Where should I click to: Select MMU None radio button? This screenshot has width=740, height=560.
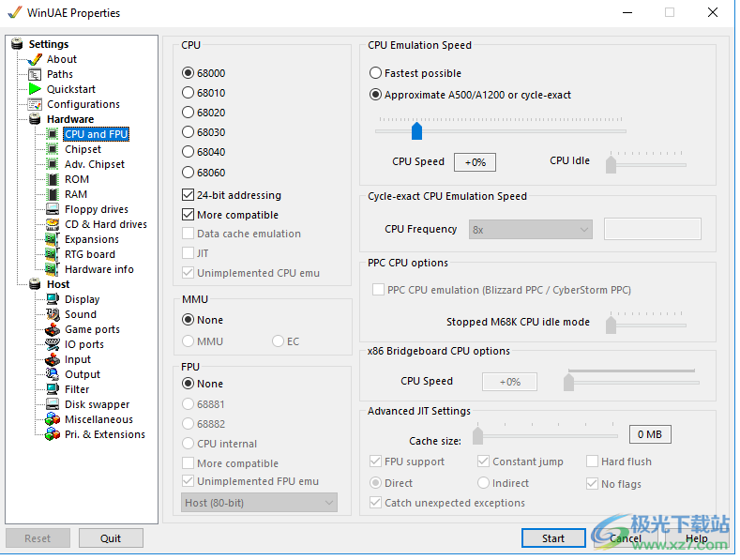tap(188, 320)
